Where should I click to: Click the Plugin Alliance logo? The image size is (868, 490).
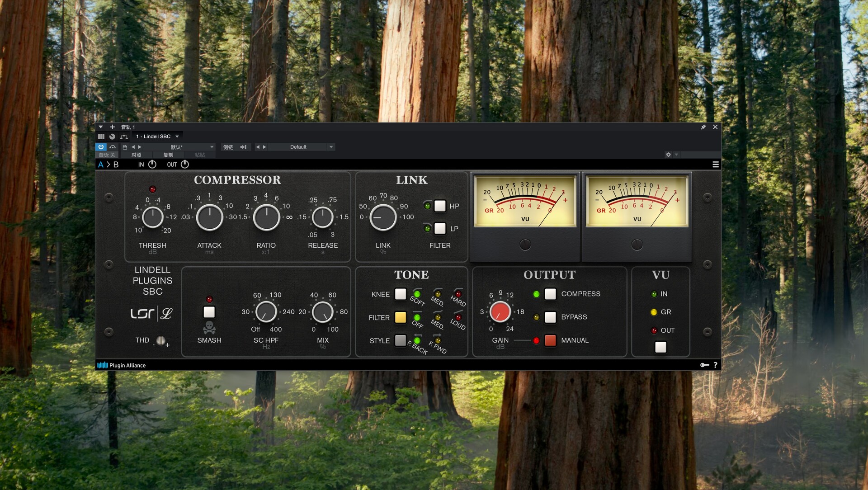pos(122,365)
